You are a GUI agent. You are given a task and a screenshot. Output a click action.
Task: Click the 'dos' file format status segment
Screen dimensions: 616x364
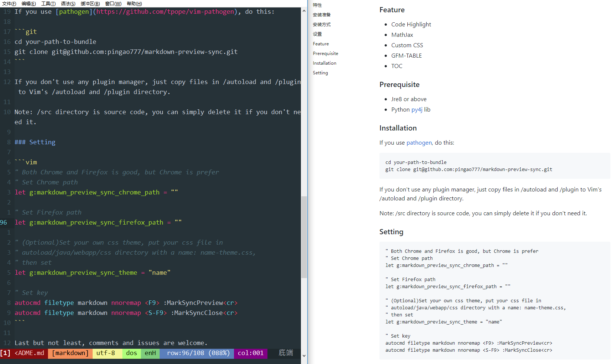(x=132, y=353)
